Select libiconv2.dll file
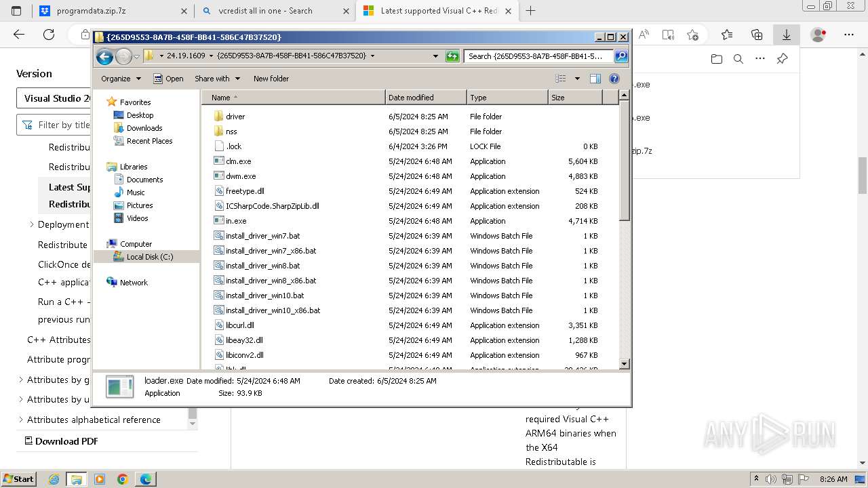Image resolution: width=868 pixels, height=488 pixels. pos(245,355)
